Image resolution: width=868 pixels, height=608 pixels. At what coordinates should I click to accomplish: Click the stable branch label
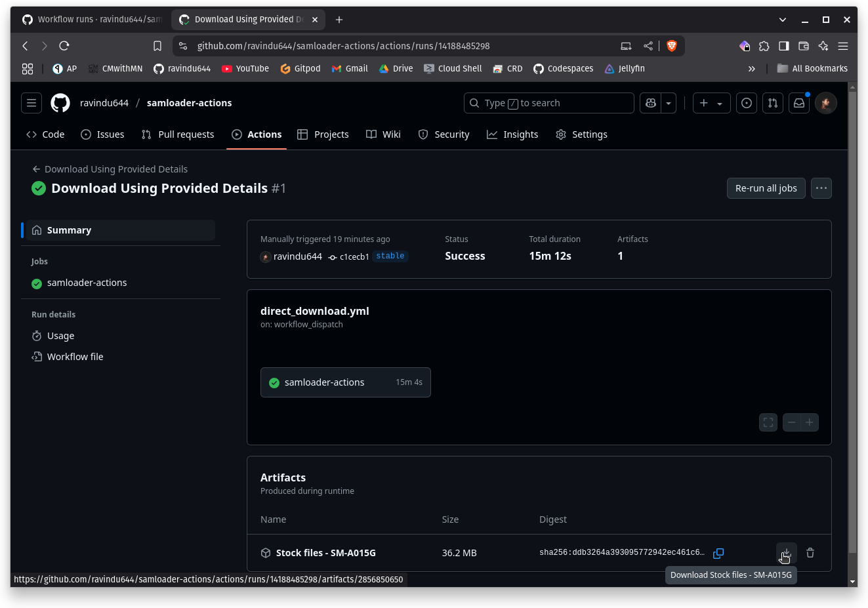(x=390, y=256)
